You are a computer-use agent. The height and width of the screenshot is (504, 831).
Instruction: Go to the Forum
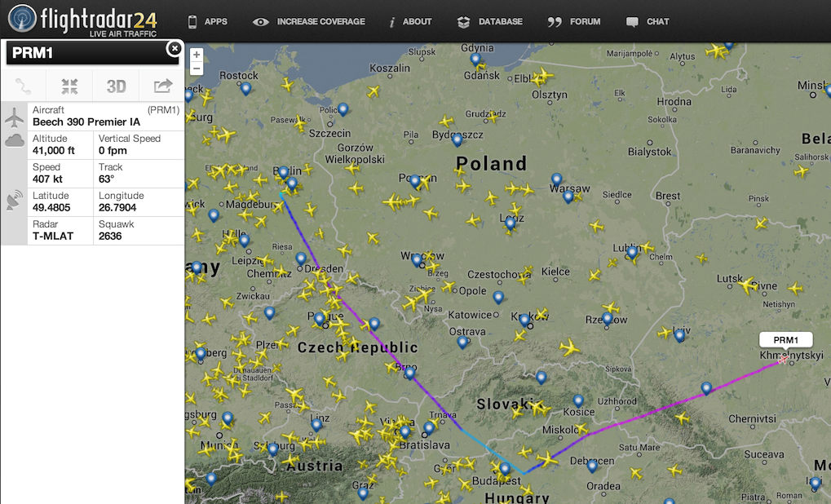(574, 21)
